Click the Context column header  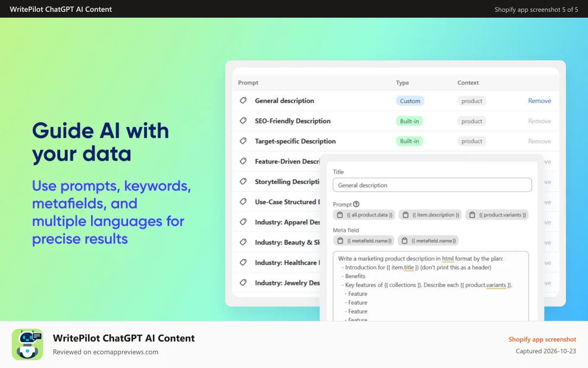468,82
